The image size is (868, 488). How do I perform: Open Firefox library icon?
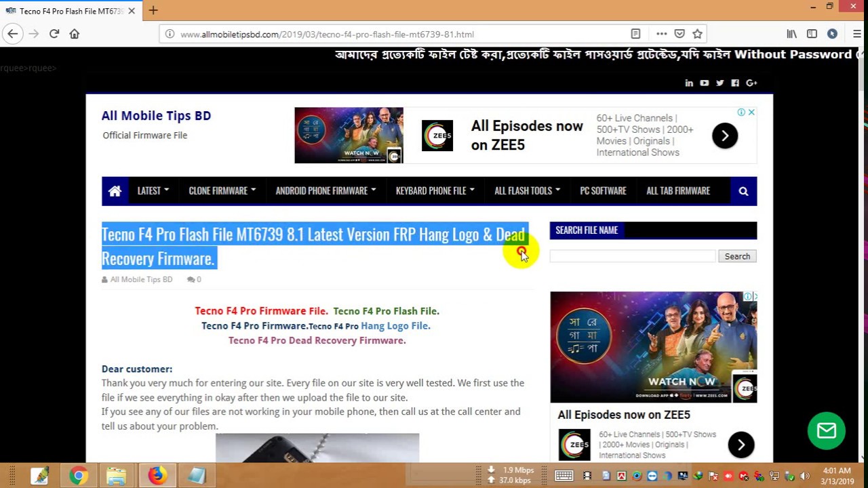click(x=791, y=34)
